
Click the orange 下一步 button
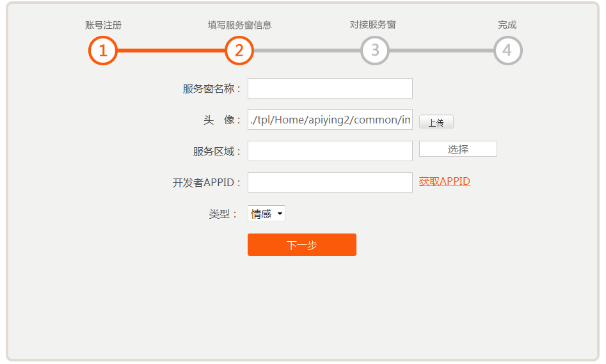[301, 245]
